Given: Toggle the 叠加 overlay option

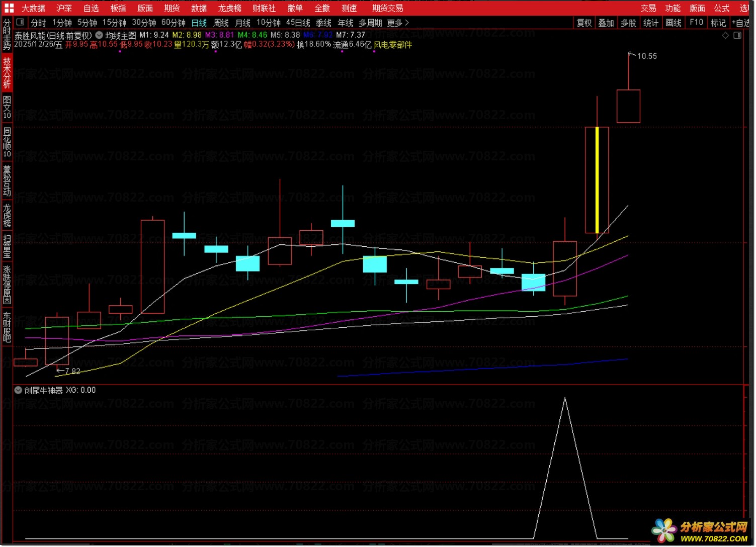Looking at the screenshot, I should click(x=606, y=23).
